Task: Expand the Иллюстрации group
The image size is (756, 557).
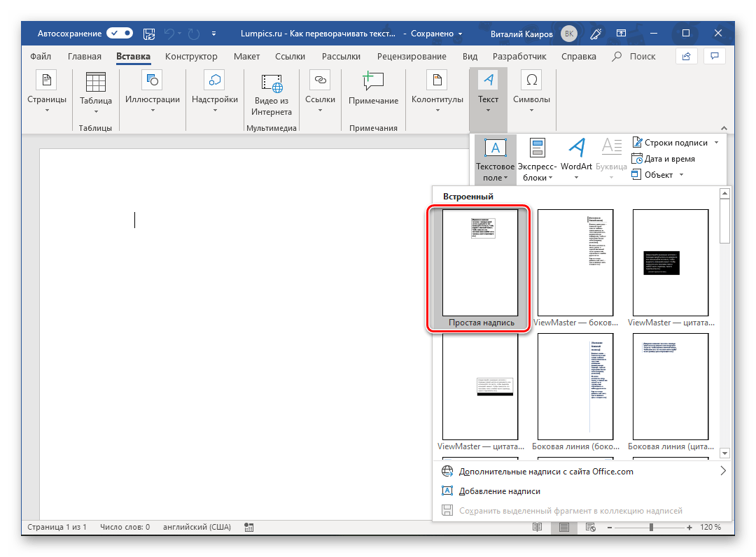Action: tap(153, 92)
